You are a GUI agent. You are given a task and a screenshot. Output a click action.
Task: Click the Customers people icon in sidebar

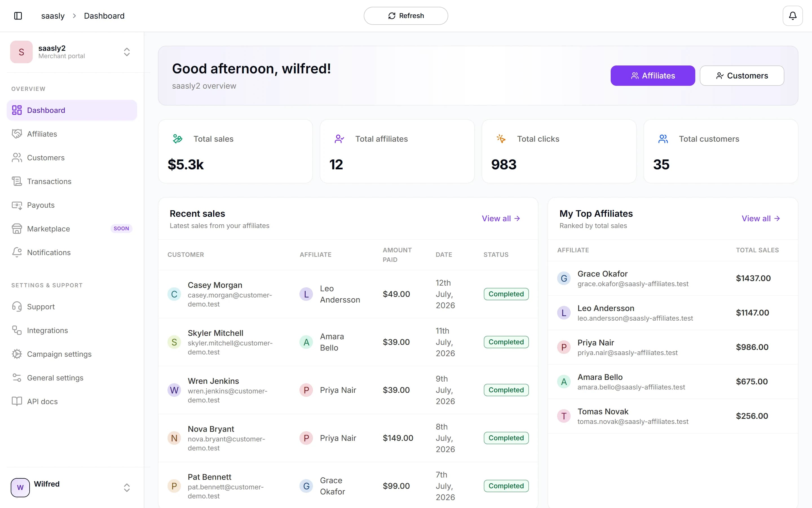point(17,157)
